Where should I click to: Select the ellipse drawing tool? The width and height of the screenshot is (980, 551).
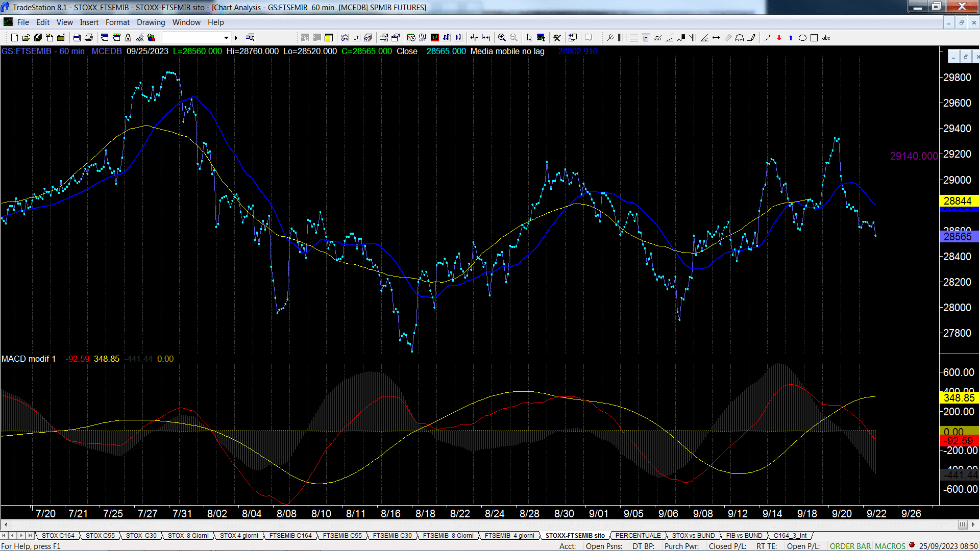pyautogui.click(x=802, y=38)
